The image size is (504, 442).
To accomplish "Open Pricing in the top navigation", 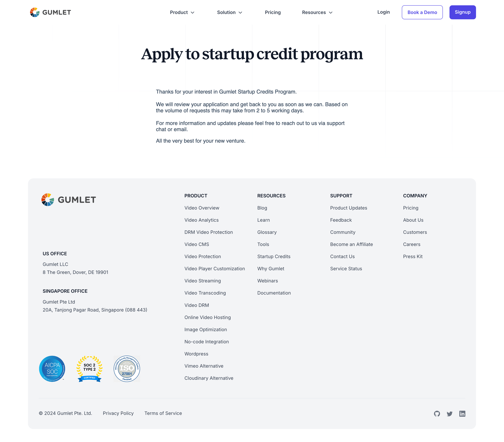I will click(273, 12).
